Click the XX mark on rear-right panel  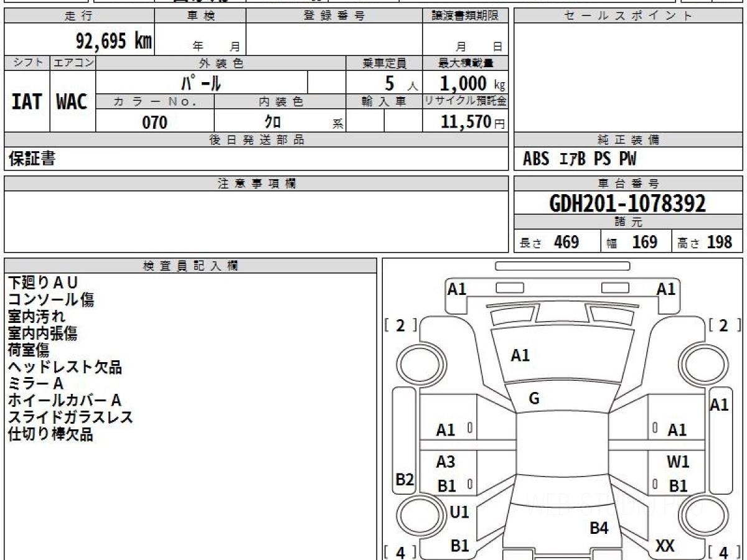click(x=665, y=546)
